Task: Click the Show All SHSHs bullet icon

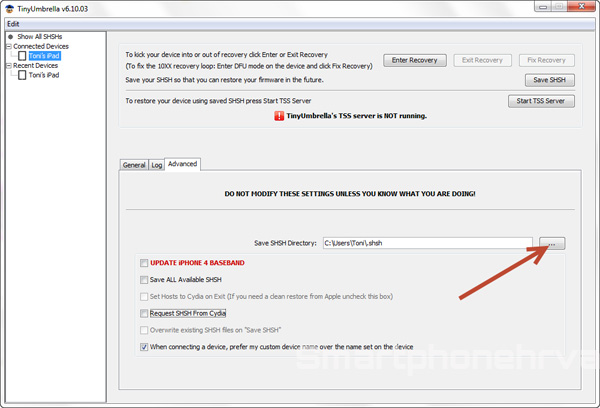Action: (10, 37)
